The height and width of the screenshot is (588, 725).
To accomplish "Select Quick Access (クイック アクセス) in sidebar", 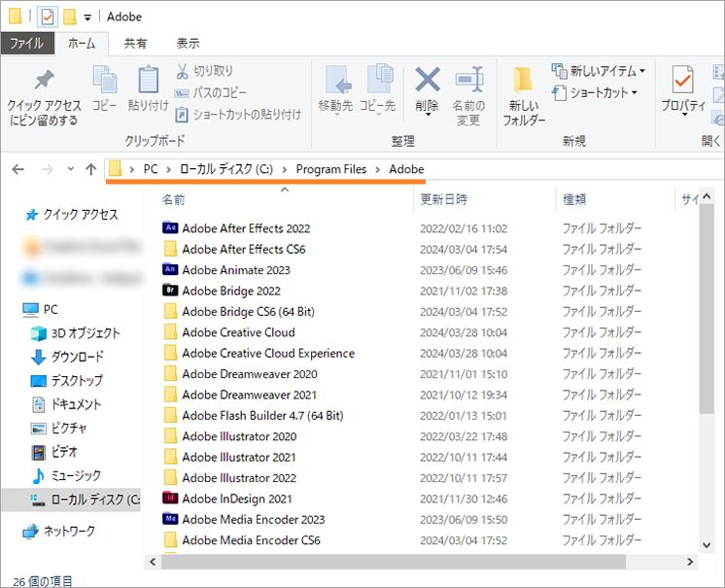I will point(72,215).
